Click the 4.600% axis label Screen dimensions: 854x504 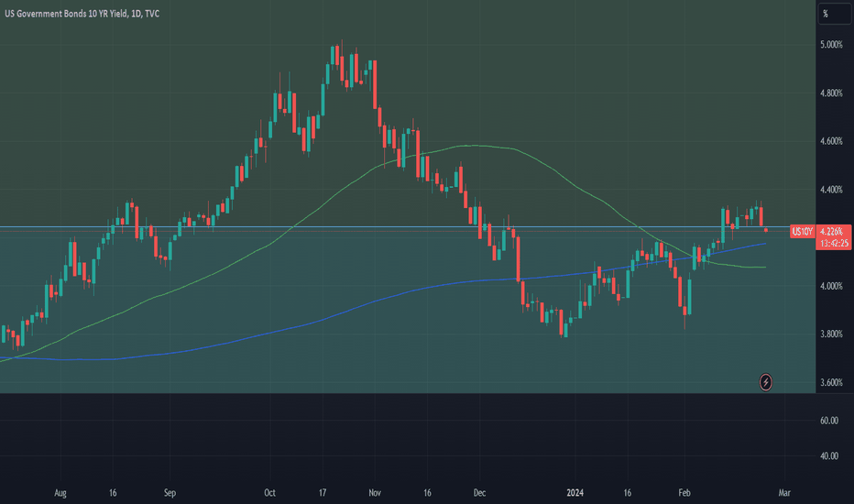coord(831,141)
